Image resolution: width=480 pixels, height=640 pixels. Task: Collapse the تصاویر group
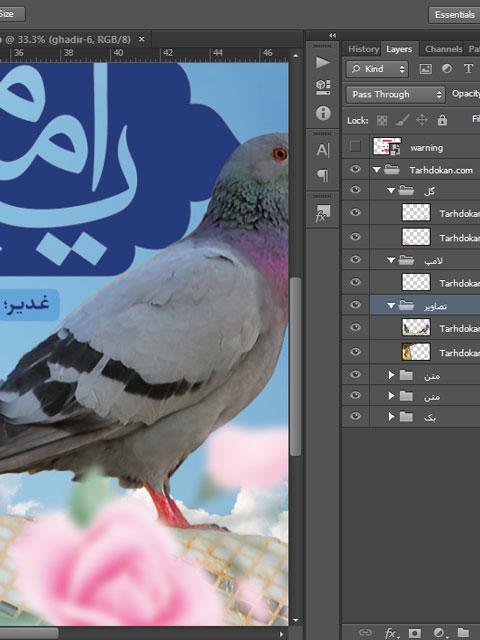(391, 306)
